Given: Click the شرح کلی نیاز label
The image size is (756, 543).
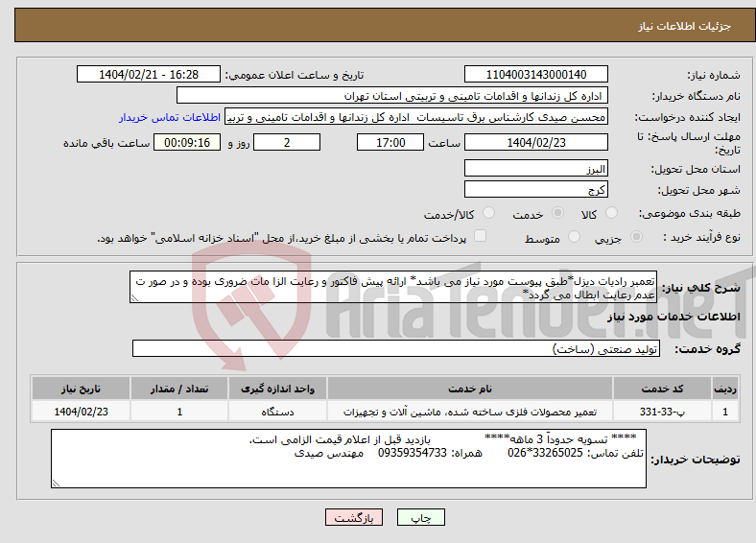Looking at the screenshot, I should tap(700, 288).
